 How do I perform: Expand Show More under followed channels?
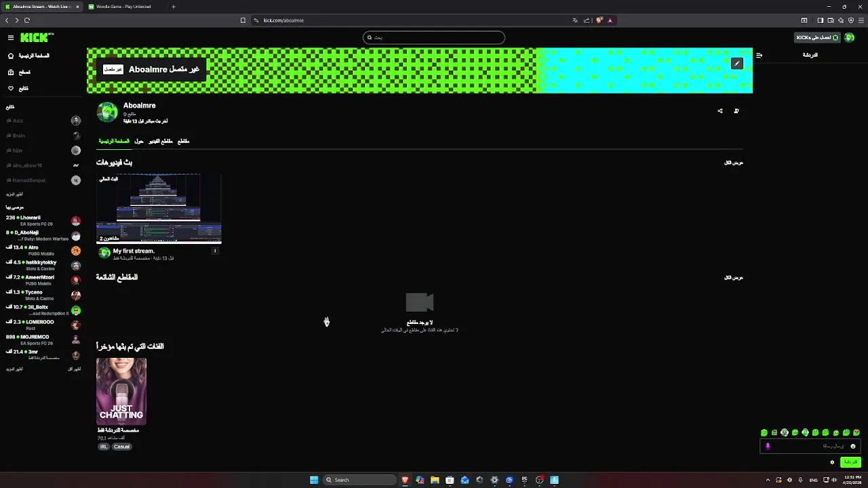[x=14, y=195]
